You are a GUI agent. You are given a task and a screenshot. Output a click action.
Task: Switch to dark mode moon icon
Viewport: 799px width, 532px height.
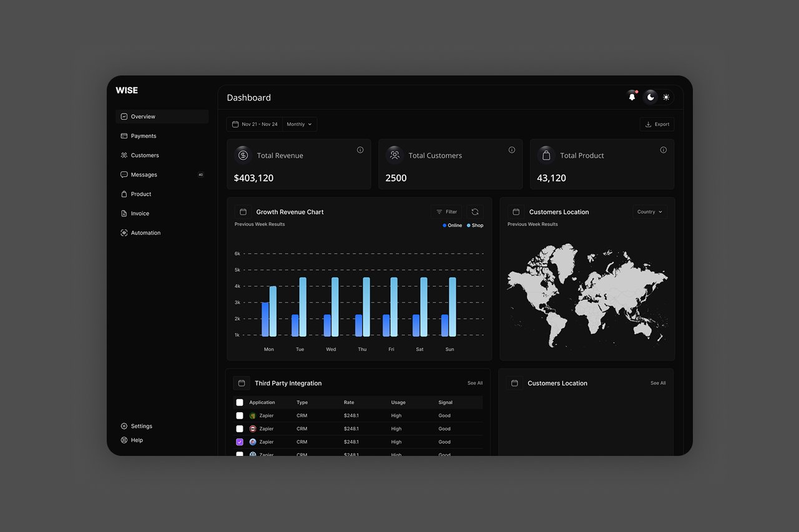(650, 97)
